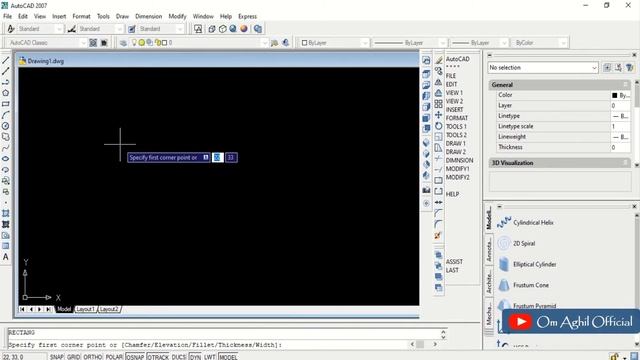
Task: Click the command line horizontal scrollbar
Action: pos(424,344)
